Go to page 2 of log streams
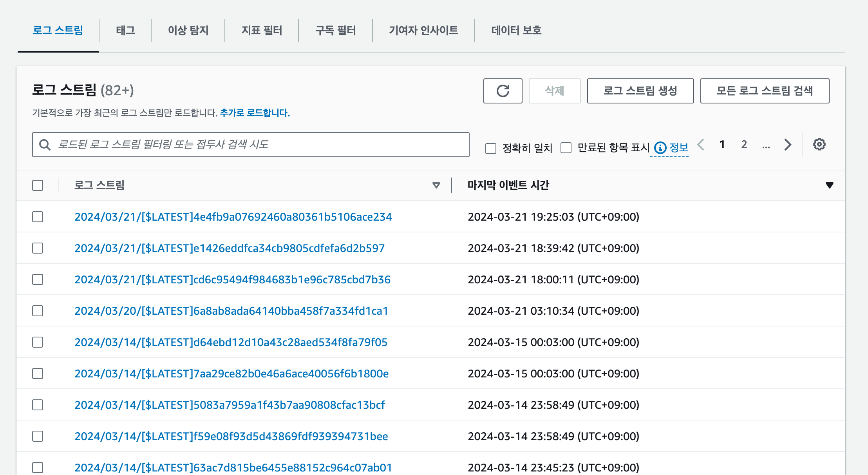 [744, 145]
